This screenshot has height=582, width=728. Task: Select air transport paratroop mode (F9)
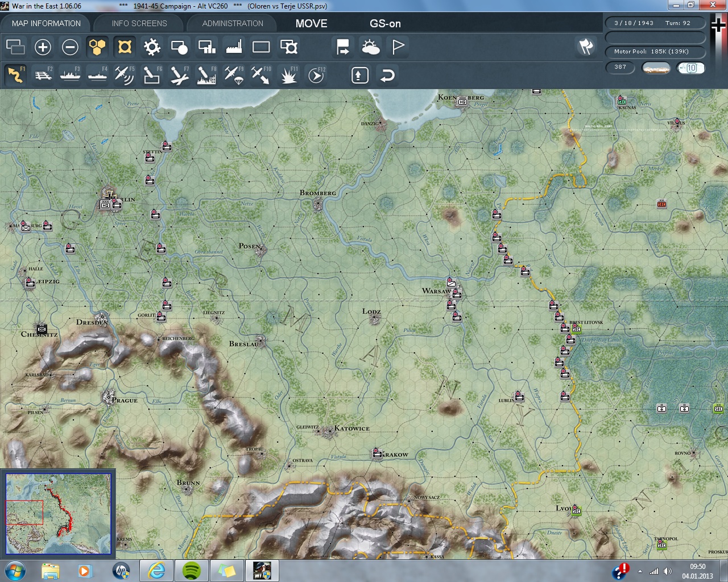coord(234,75)
